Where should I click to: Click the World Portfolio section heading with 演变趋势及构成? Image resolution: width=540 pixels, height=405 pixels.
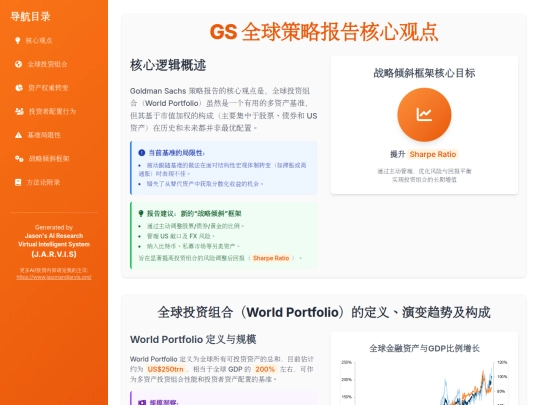pyautogui.click(x=324, y=312)
